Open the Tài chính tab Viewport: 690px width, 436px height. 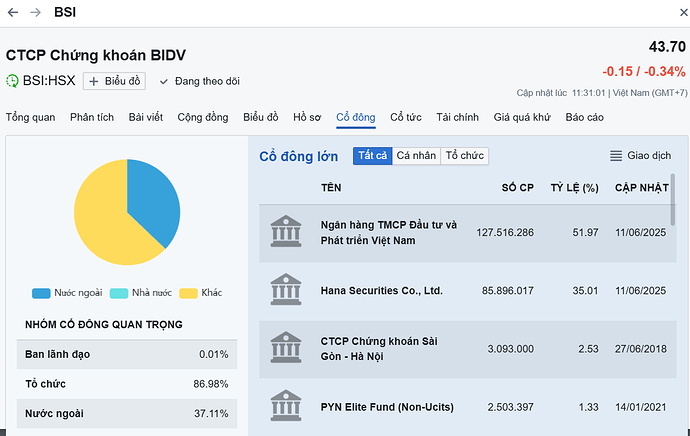[x=457, y=117]
